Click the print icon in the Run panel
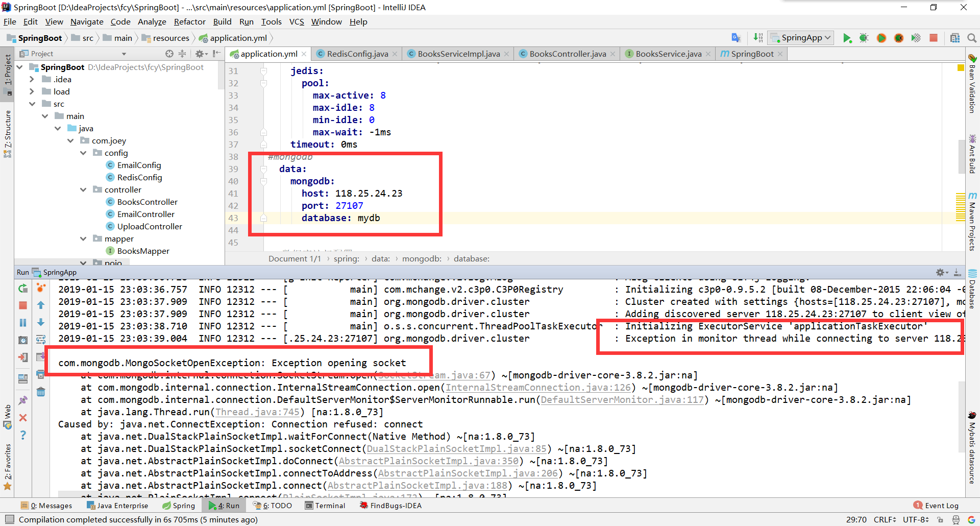 point(41,374)
